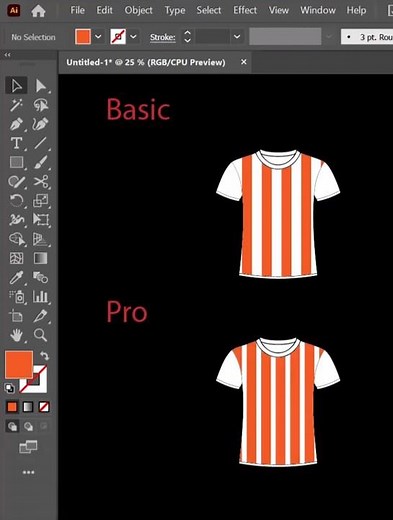393x520 pixels.
Task: Select the Paintbrush tool
Action: (41, 162)
